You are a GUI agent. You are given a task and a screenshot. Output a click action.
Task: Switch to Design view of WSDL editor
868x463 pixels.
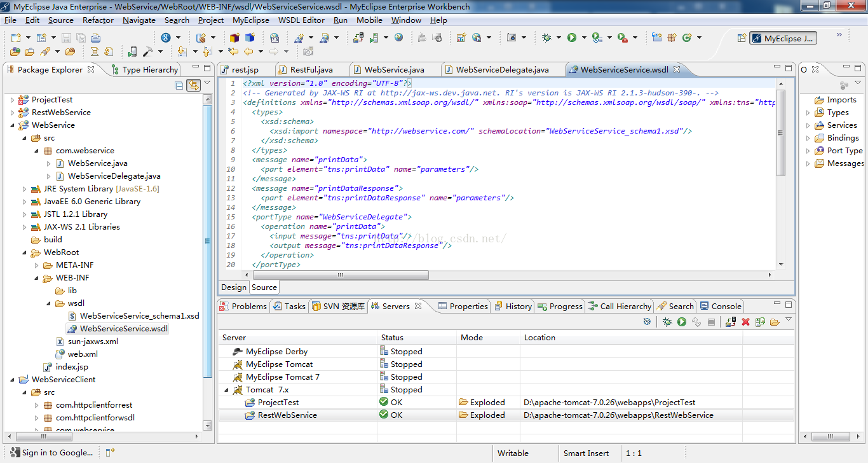pos(233,287)
